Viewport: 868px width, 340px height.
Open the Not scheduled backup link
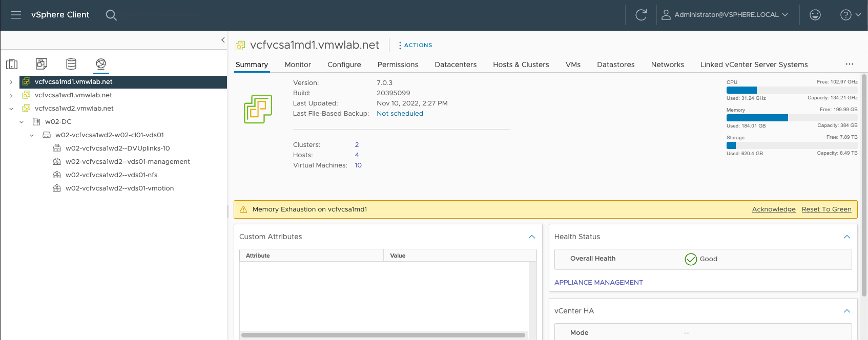click(400, 114)
